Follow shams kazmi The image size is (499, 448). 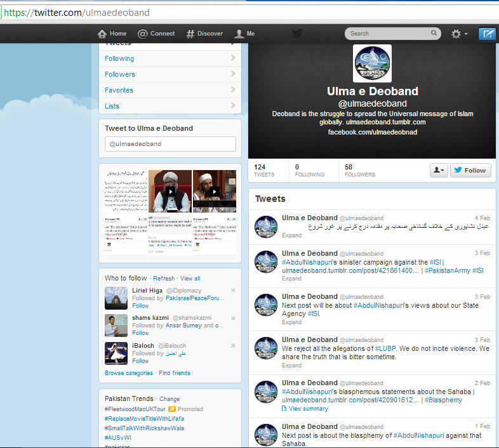coord(140,333)
